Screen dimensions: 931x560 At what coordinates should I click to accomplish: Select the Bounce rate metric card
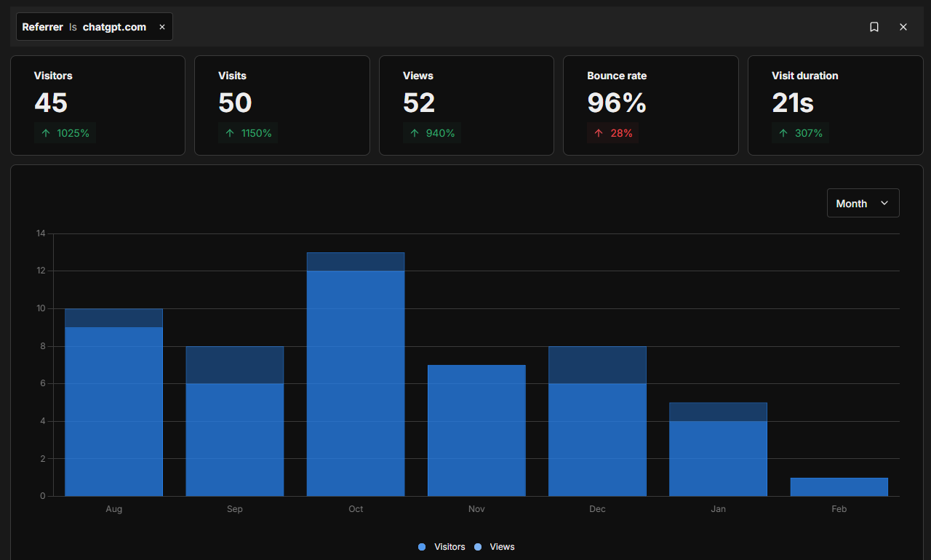click(650, 105)
